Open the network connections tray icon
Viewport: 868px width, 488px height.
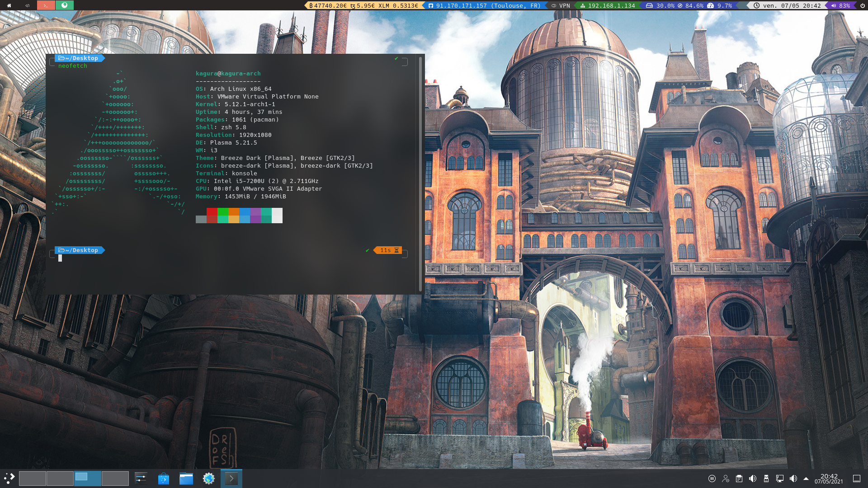point(780,479)
